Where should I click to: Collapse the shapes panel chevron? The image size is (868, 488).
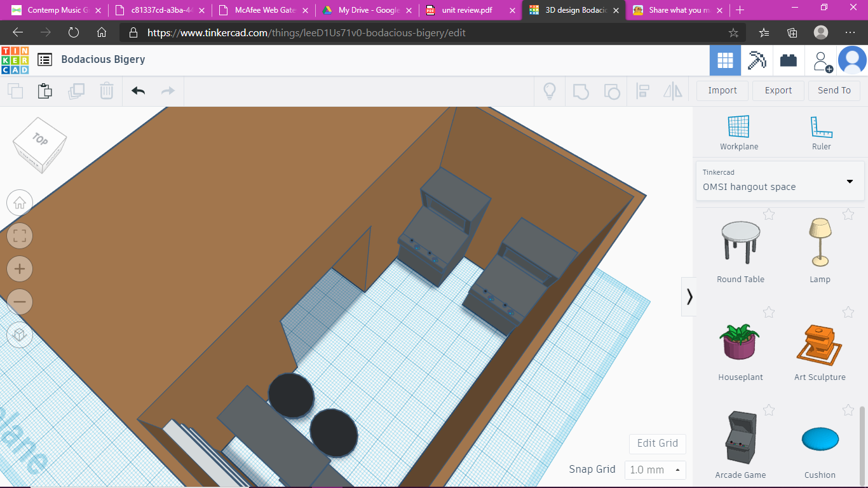(689, 296)
